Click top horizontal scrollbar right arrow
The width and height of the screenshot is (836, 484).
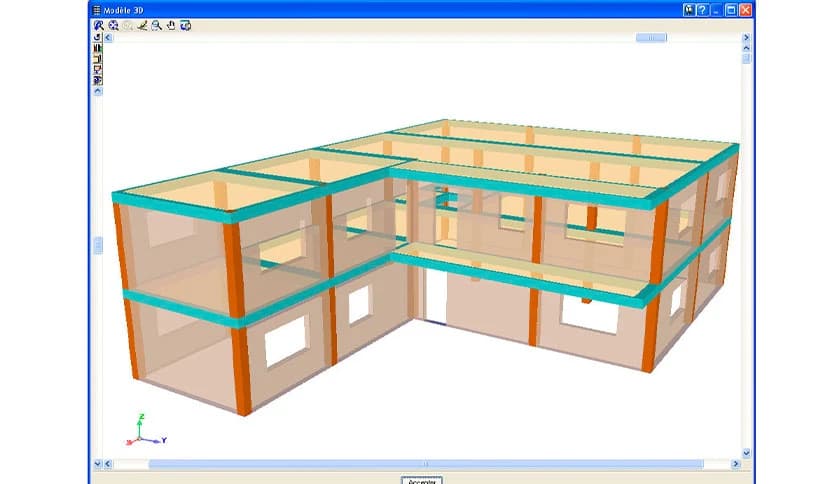(746, 38)
